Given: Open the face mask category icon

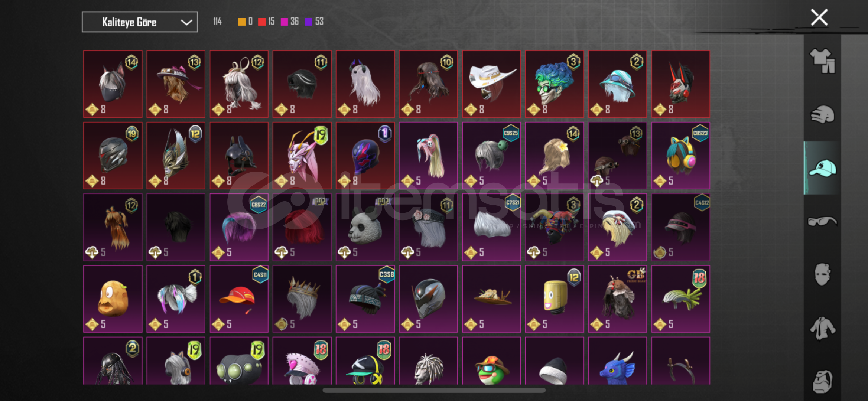Looking at the screenshot, I should [822, 274].
